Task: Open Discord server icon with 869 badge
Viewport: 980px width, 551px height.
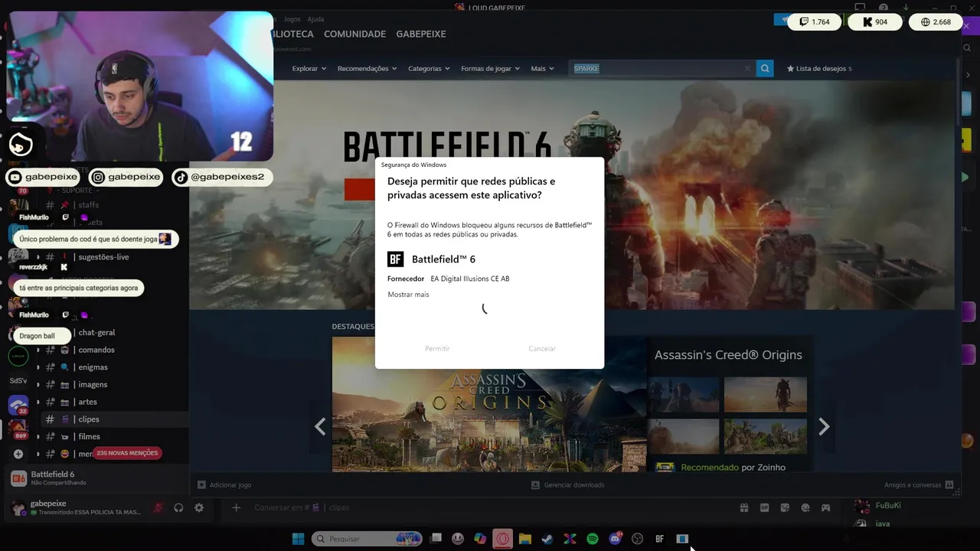Action: click(18, 429)
